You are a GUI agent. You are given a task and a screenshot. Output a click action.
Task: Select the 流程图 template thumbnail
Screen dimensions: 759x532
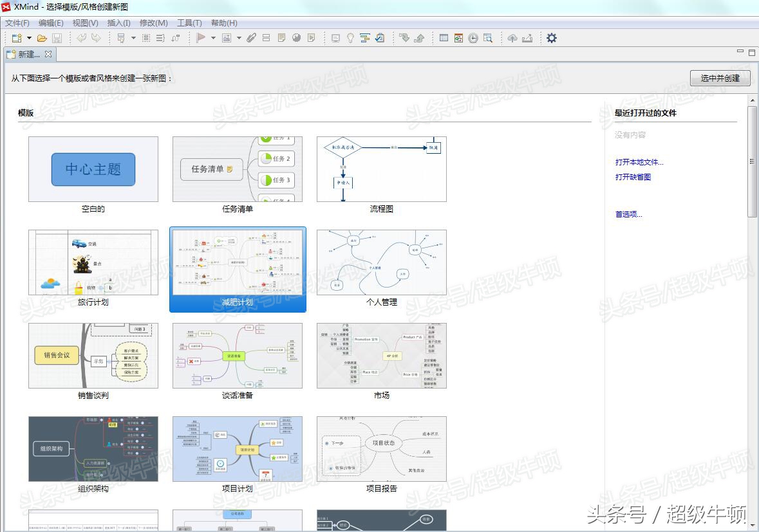[381, 169]
